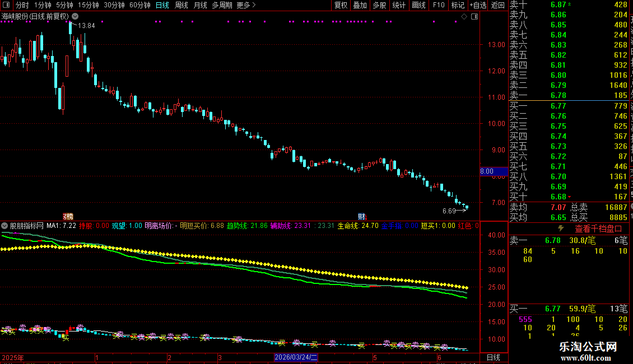Click the 8.00 price marker on the axis

click(494, 171)
